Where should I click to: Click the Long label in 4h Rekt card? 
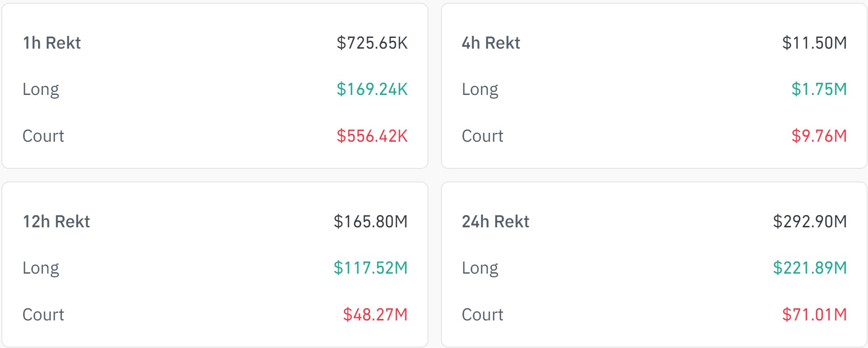pyautogui.click(x=479, y=90)
